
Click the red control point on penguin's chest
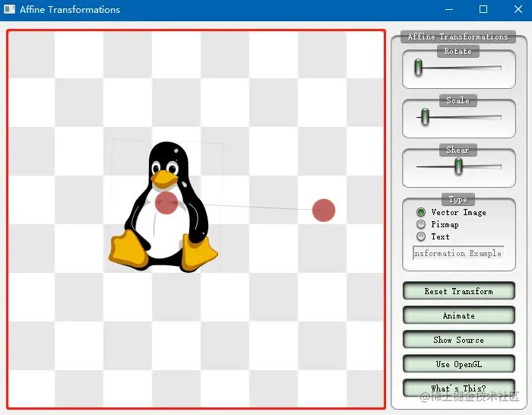[x=166, y=203]
